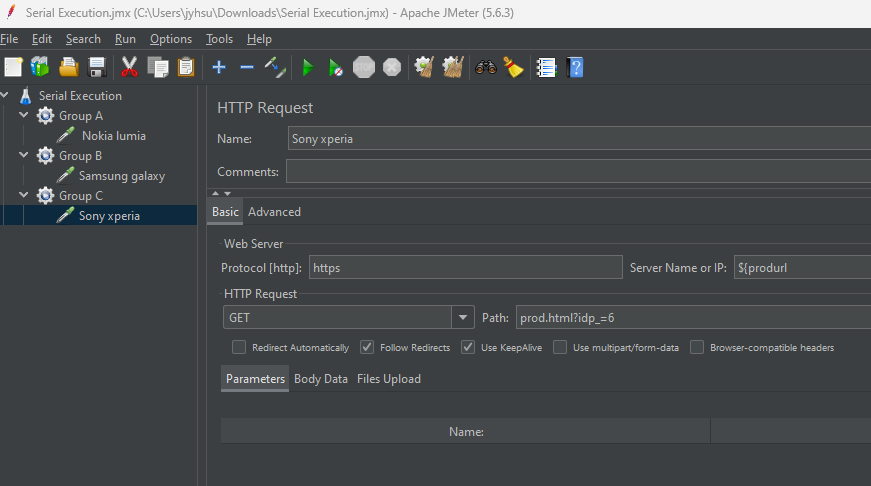Select the Group B tree label
The width and height of the screenshot is (871, 486).
coord(81,156)
